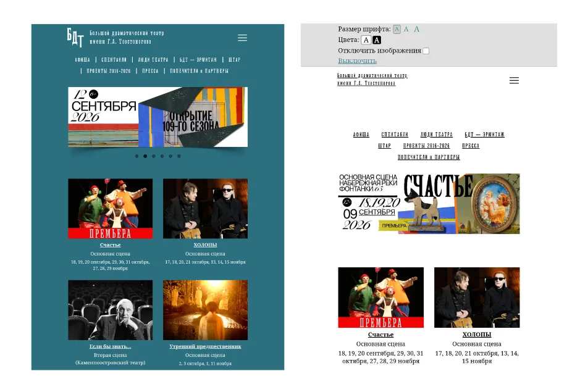The width and height of the screenshot is (588, 392).
Task: Open the hamburger menu on the white accessible page
Action: tap(514, 81)
